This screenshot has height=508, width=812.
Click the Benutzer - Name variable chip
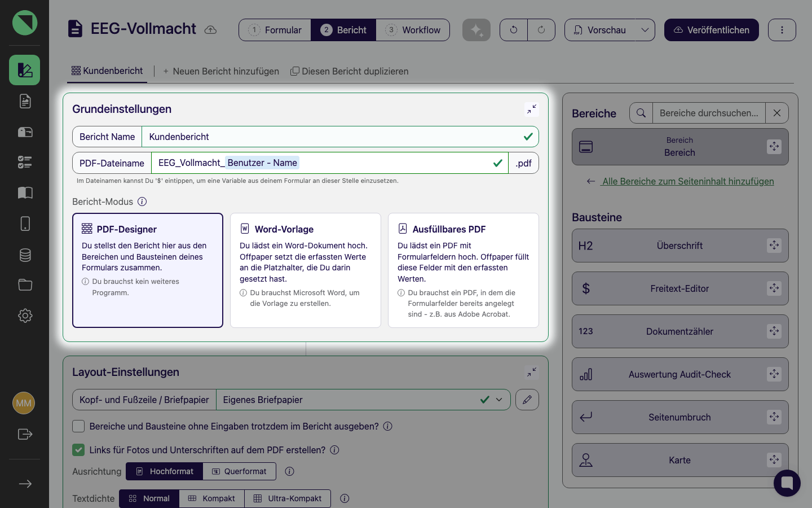tap(262, 163)
